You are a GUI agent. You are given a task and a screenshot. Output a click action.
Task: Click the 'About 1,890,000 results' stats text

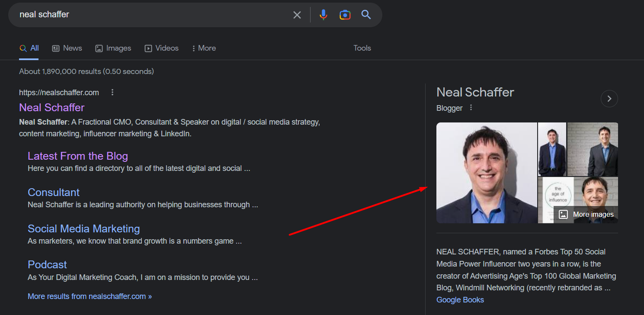pyautogui.click(x=87, y=71)
